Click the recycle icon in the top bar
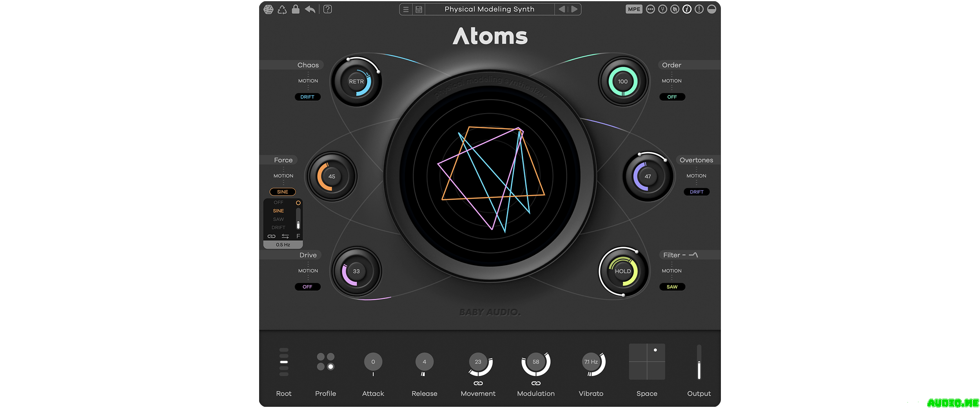The height and width of the screenshot is (408, 980). click(x=282, y=9)
